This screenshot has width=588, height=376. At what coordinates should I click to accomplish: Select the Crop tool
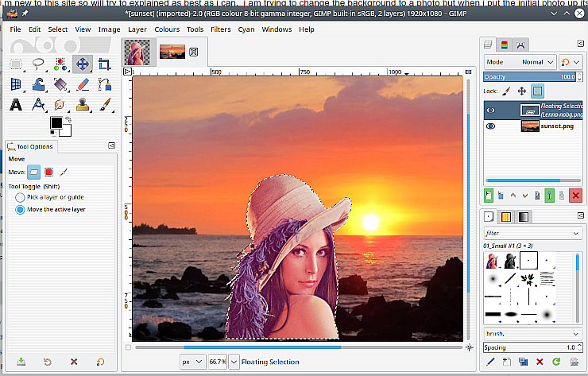(104, 64)
